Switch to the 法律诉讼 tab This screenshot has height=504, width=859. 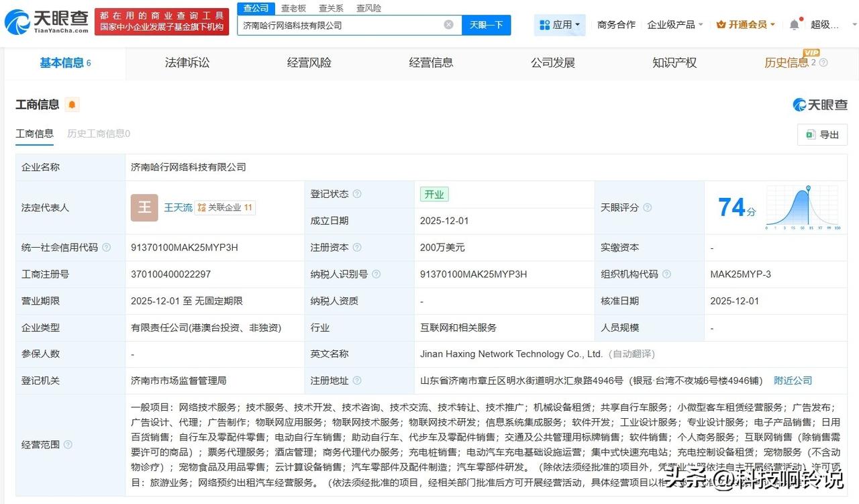pyautogui.click(x=187, y=63)
